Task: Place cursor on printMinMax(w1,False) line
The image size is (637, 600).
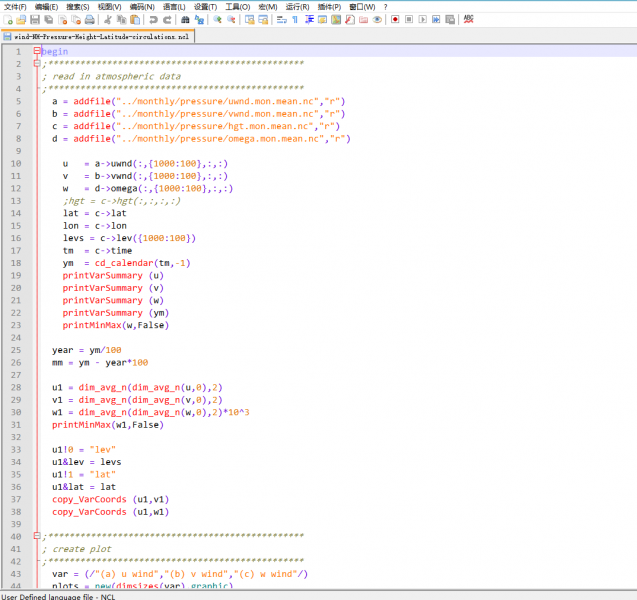Action: pyautogui.click(x=105, y=424)
